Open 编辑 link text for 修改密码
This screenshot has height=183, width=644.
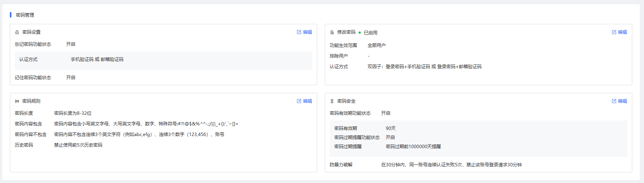click(622, 32)
